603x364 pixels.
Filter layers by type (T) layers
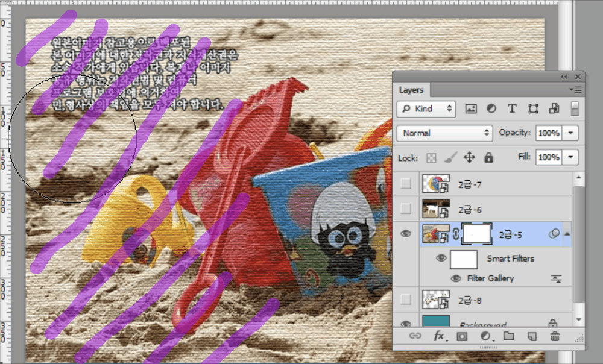pos(512,108)
